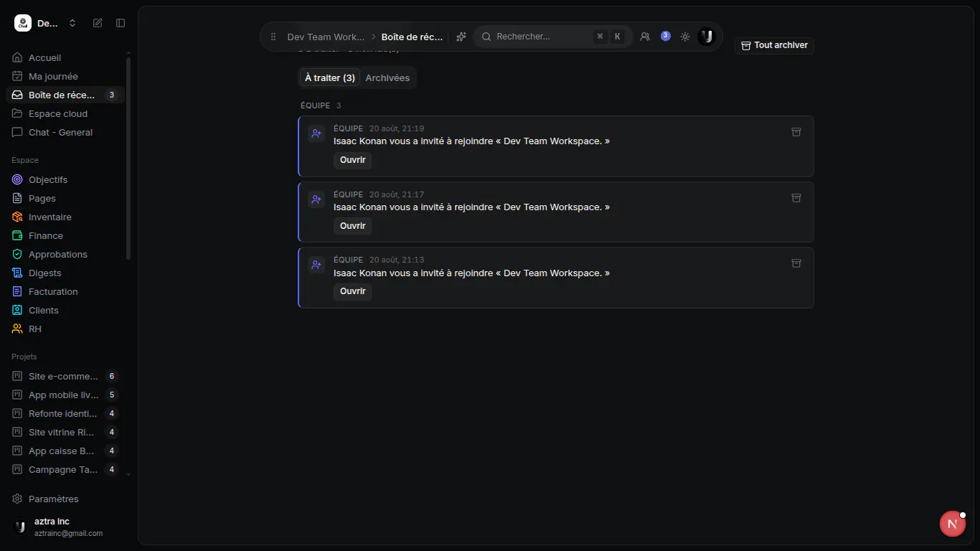The image size is (980, 551).
Task: Click the drag handle grip icon
Action: pos(273,37)
